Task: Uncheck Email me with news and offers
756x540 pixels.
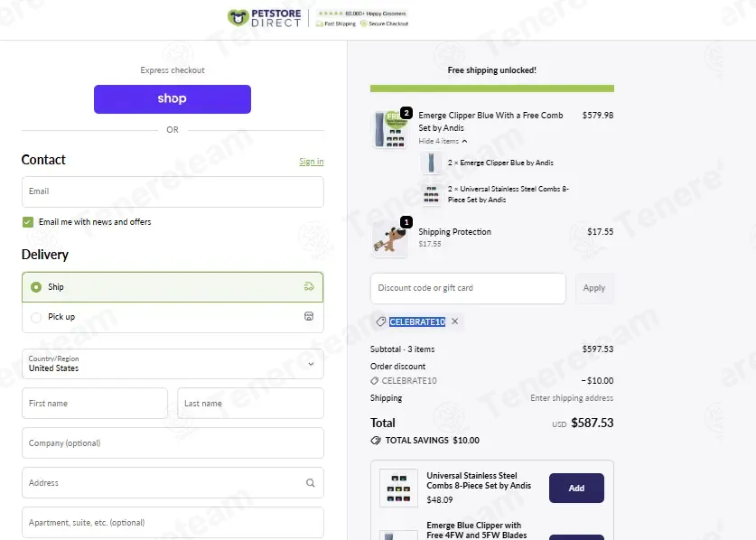Action: pyautogui.click(x=28, y=222)
